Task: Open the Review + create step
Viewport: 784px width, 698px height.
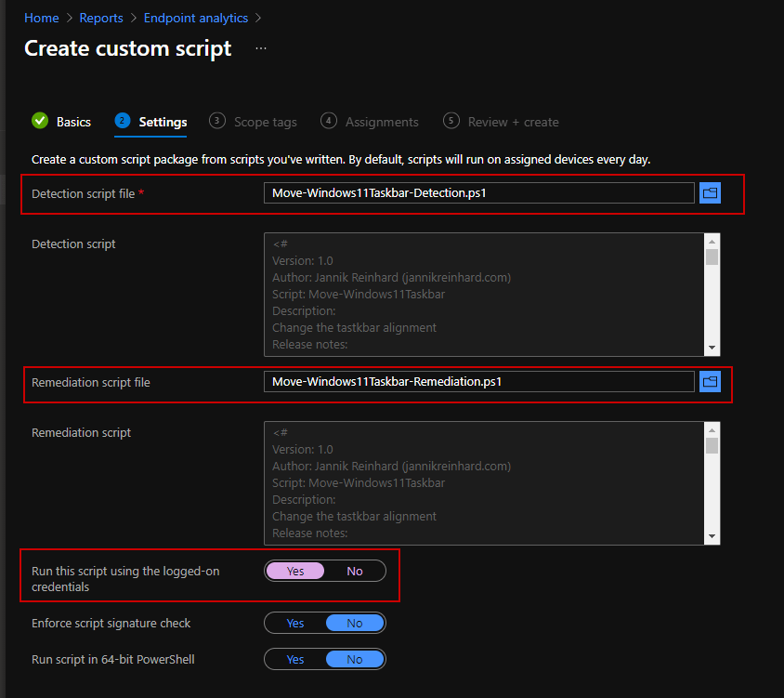Action: [x=513, y=122]
